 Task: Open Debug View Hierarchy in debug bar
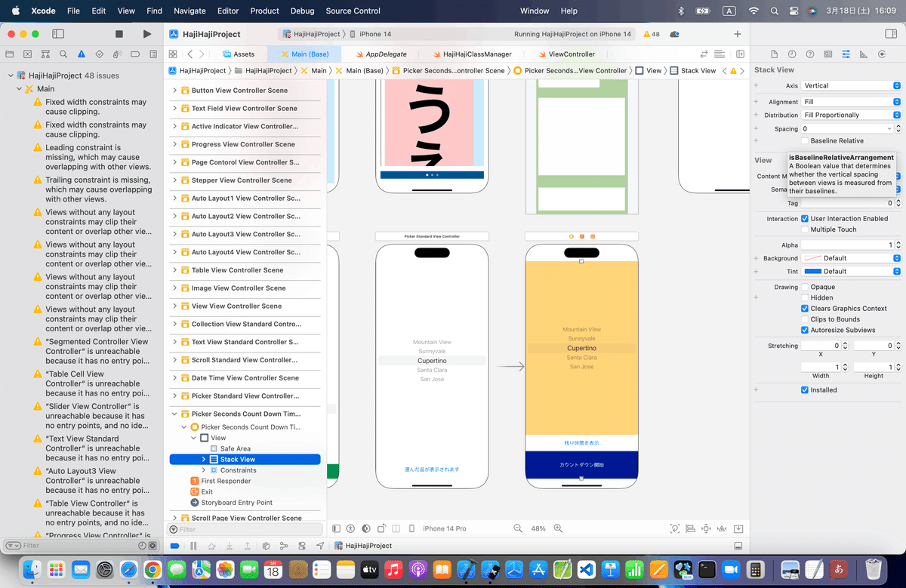tap(266, 546)
